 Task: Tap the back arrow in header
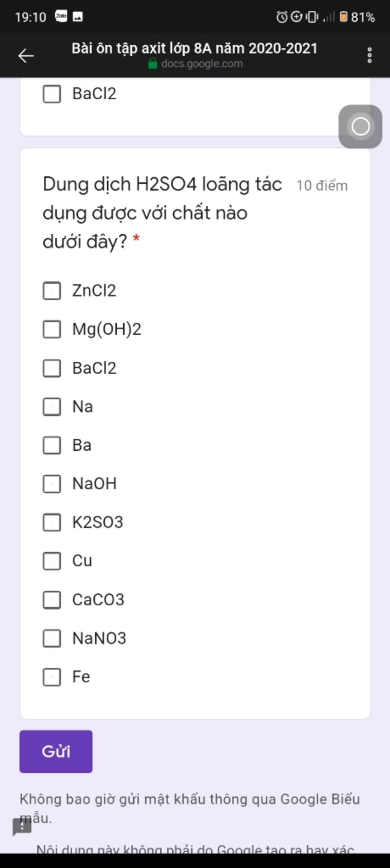point(26,56)
